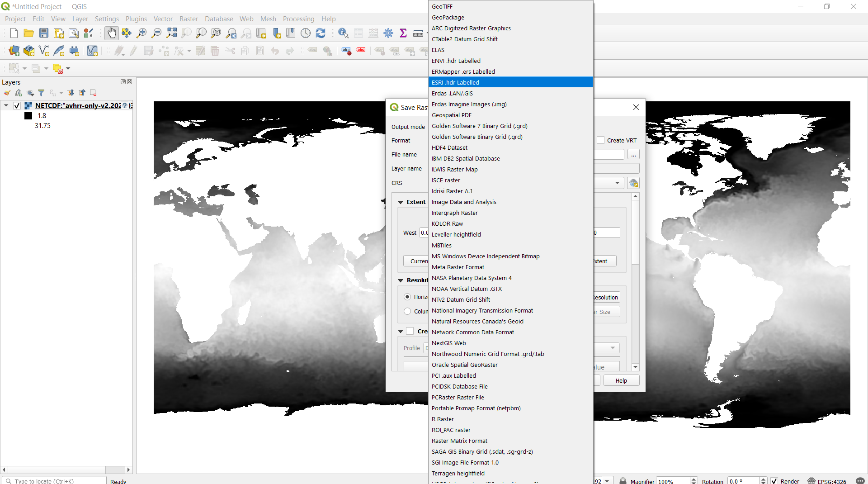Collapse the NETCDF layer tree node
This screenshot has height=484, width=868.
pos(6,105)
